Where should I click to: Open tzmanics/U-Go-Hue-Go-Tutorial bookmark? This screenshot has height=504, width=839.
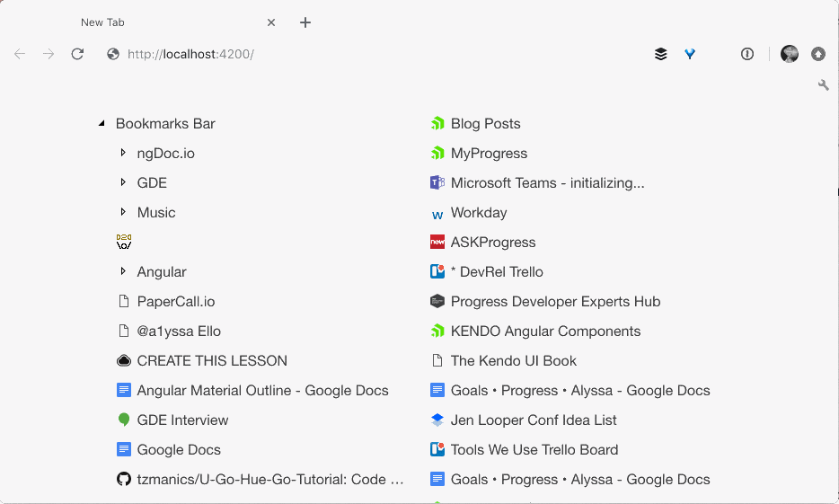270,480
